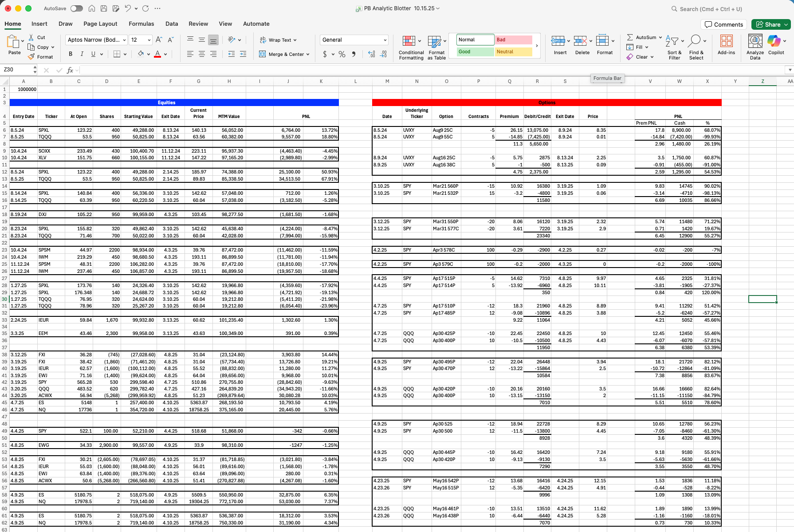Toggle bottom vertical alignment
The height and width of the screenshot is (532, 794).
213,40
